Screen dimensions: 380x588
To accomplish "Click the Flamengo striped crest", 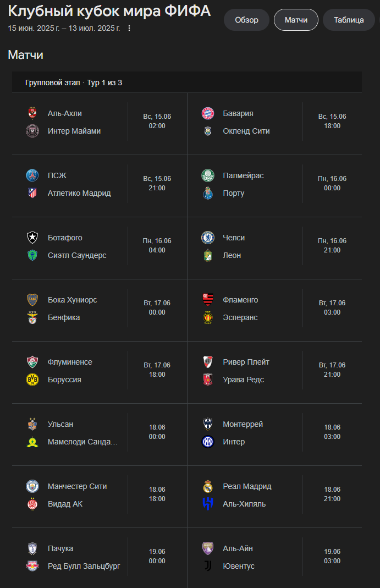I will tap(208, 300).
